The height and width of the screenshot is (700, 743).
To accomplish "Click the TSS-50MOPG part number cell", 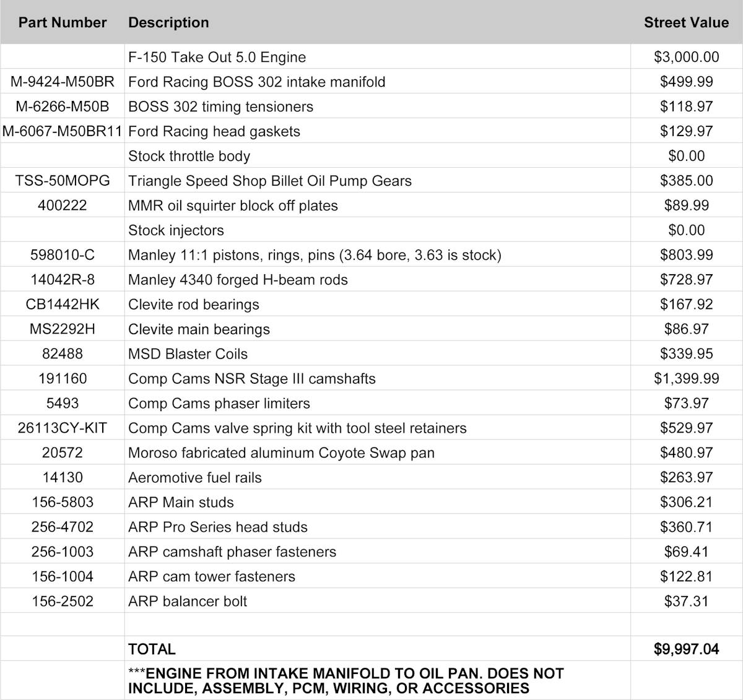I will tap(63, 181).
